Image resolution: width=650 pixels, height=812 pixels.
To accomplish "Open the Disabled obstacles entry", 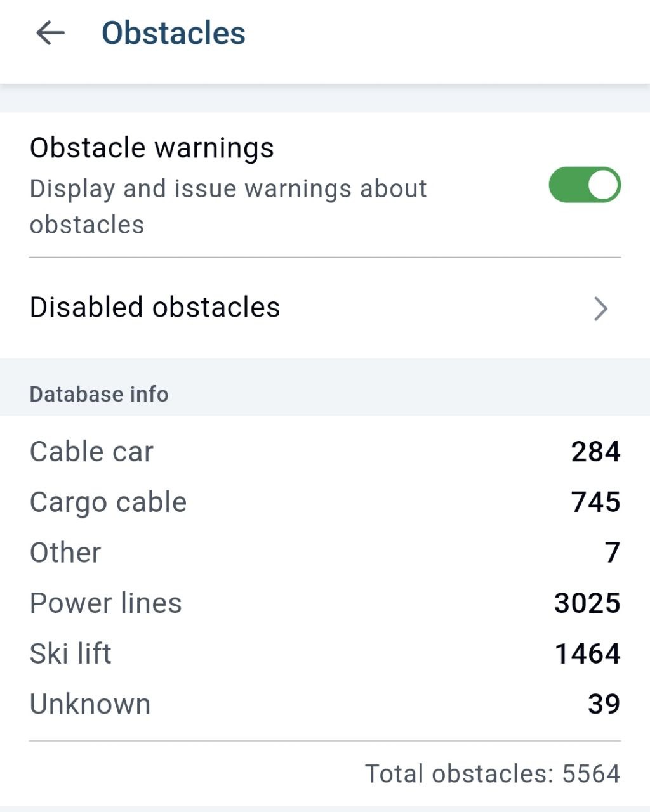I will pos(325,308).
